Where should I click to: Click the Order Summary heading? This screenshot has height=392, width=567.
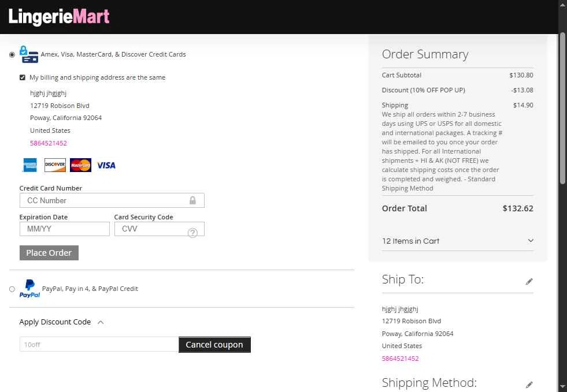[x=425, y=54]
